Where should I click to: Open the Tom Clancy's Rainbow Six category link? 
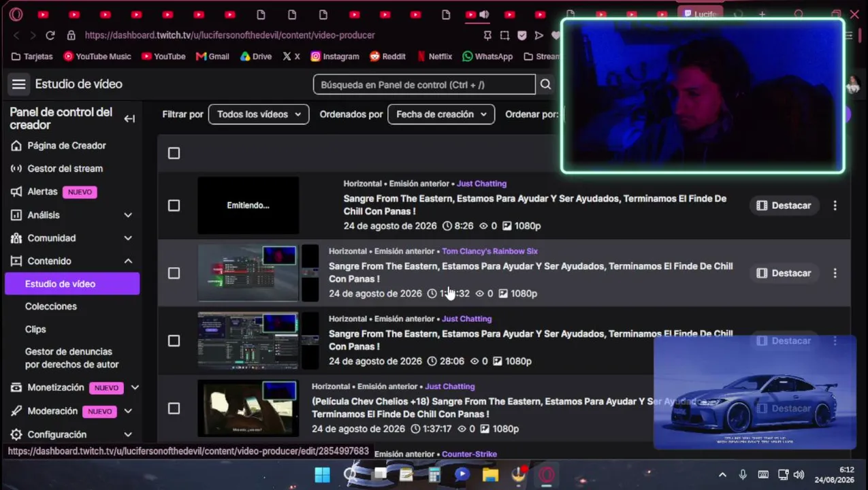[x=489, y=251]
